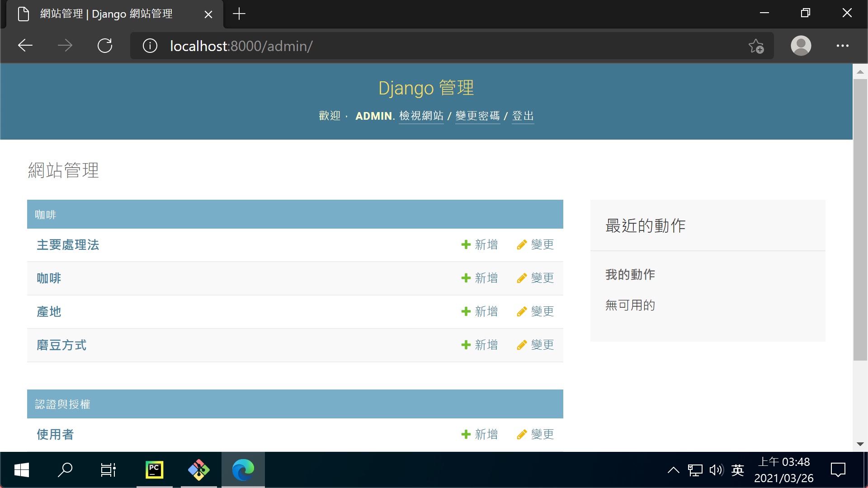This screenshot has height=488, width=868.
Task: Open the 主要處理法 model link
Action: (x=68, y=245)
